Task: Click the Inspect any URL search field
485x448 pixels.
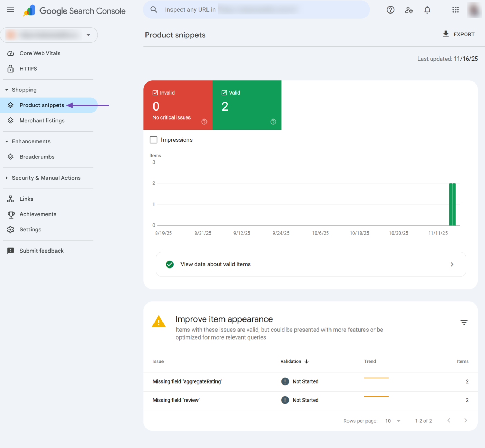Action: (x=256, y=10)
